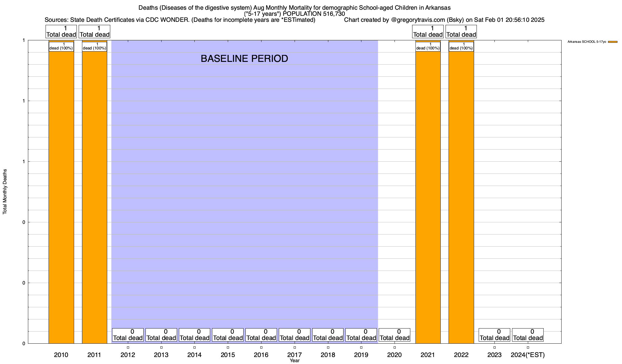Screen dimensions: 622x364
Task: Click the '0 Total dead' box for 2017
Action: click(x=294, y=335)
